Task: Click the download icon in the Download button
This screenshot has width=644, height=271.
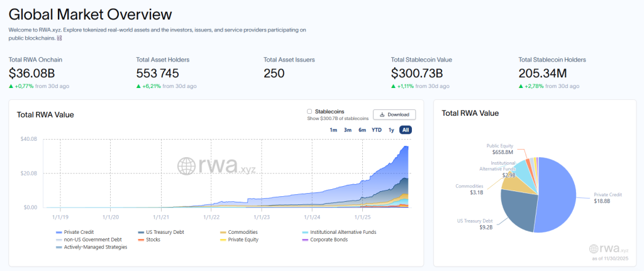Action: click(x=382, y=114)
